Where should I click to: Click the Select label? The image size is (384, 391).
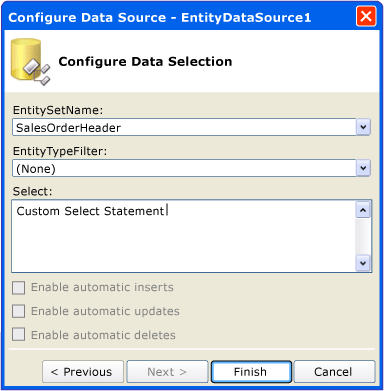coord(33,191)
